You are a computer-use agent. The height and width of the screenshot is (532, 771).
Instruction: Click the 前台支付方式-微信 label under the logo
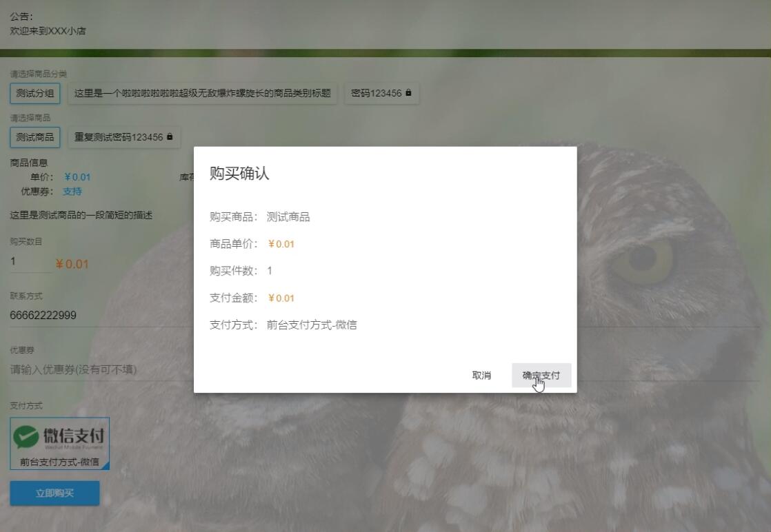point(59,462)
